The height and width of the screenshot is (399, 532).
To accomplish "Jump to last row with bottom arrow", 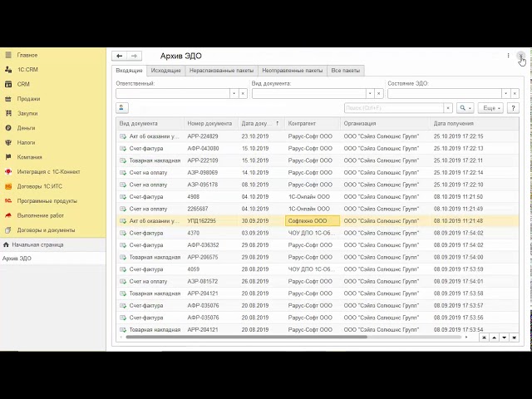I will pyautogui.click(x=516, y=337).
